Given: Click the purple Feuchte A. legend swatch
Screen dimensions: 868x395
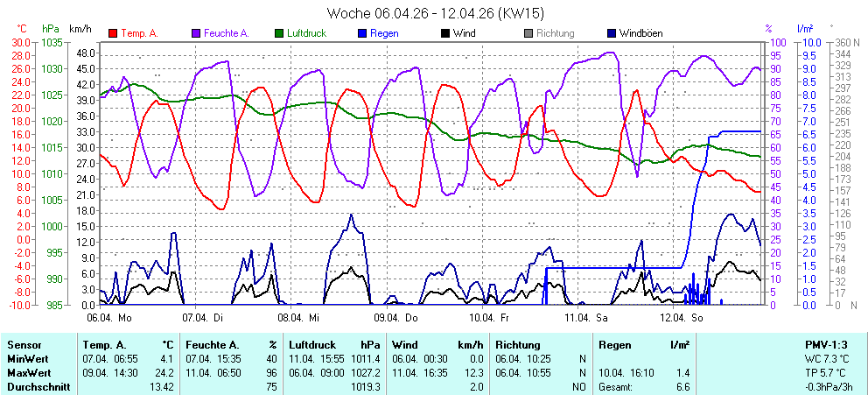Looking at the screenshot, I should click(196, 34).
